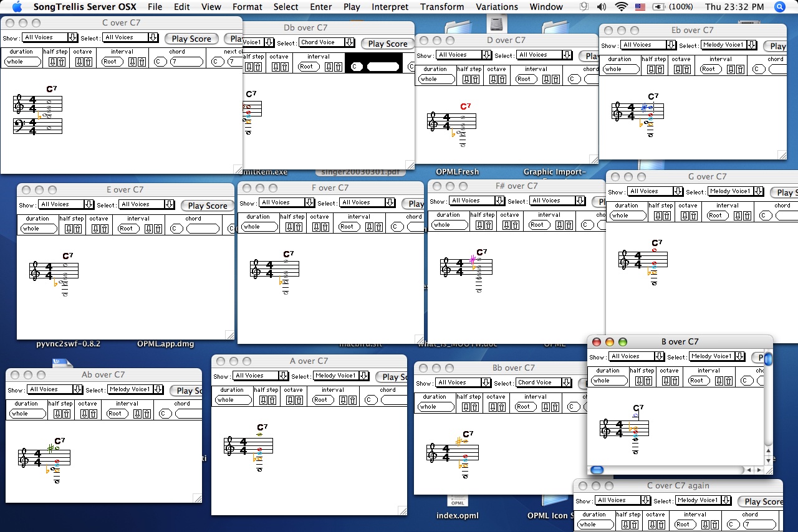Raise half step in C over C7 window
Viewport: 798px width, 532px height.
point(60,62)
